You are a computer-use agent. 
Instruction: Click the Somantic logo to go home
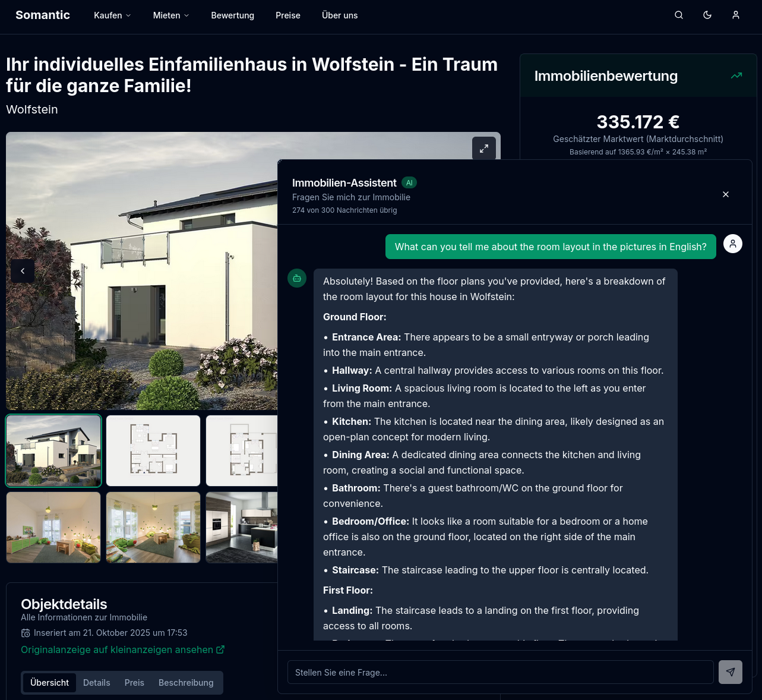click(43, 15)
